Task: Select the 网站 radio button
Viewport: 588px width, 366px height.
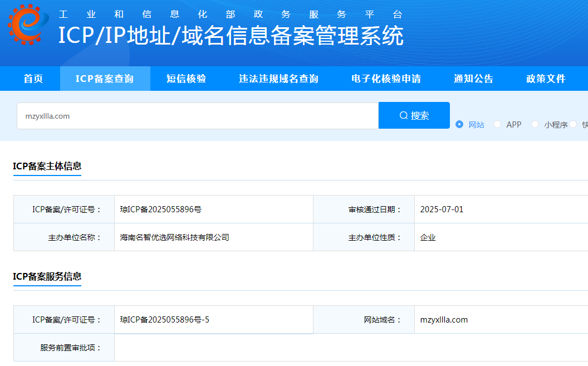Action: [459, 124]
